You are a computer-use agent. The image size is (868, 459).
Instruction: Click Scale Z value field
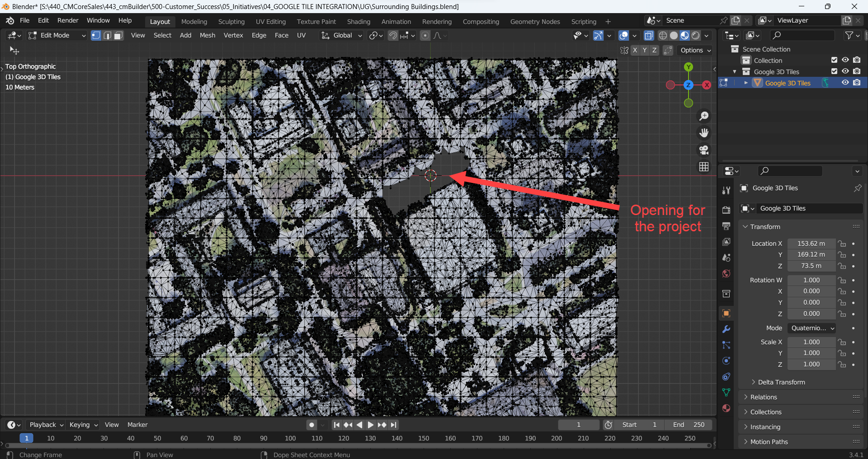pyautogui.click(x=811, y=364)
